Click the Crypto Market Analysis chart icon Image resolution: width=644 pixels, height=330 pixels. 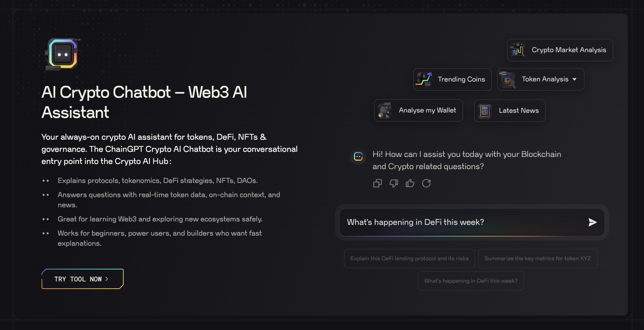click(518, 50)
